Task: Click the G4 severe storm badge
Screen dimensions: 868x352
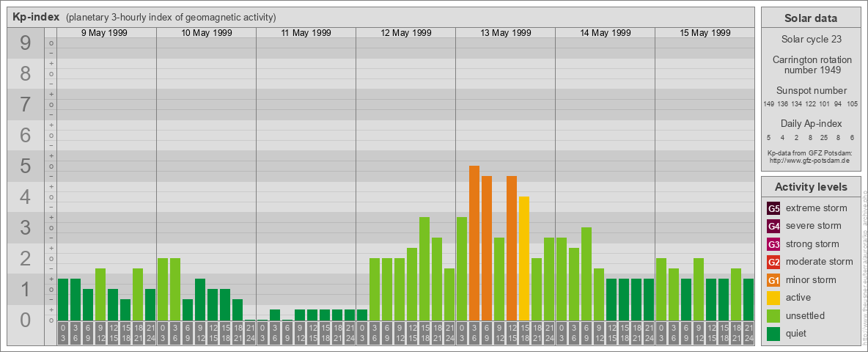Action: pos(773,227)
